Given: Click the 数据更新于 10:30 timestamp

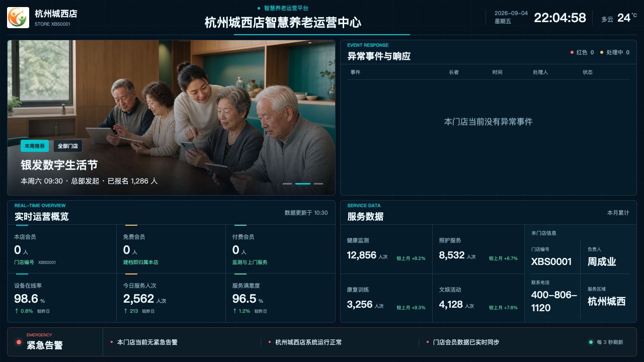Looking at the screenshot, I should (306, 213).
